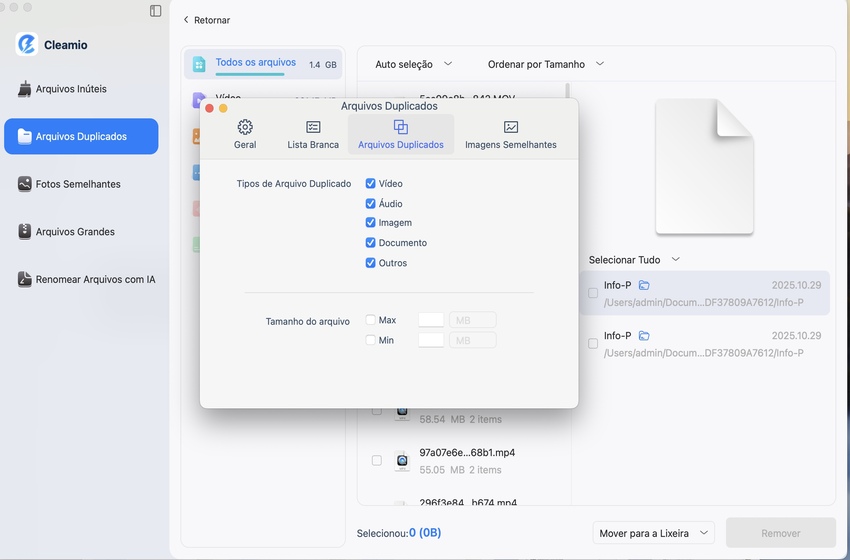
Task: Click the Selecionou 0 (0B) status text
Action: (399, 533)
